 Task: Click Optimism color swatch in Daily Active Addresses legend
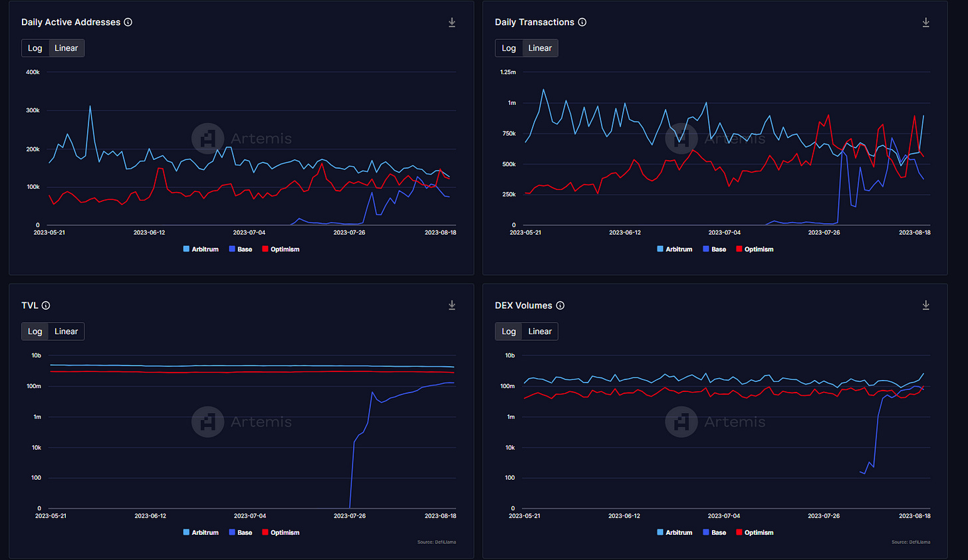point(265,249)
